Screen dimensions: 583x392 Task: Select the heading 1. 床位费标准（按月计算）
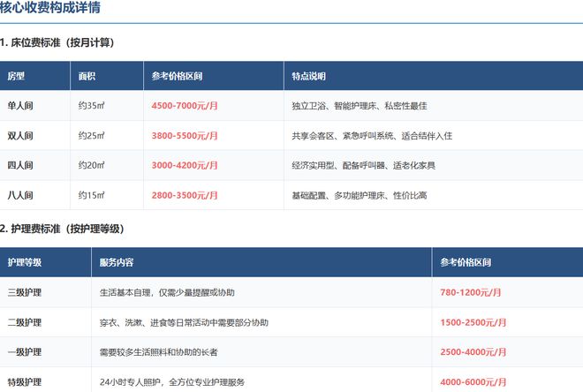coord(57,42)
